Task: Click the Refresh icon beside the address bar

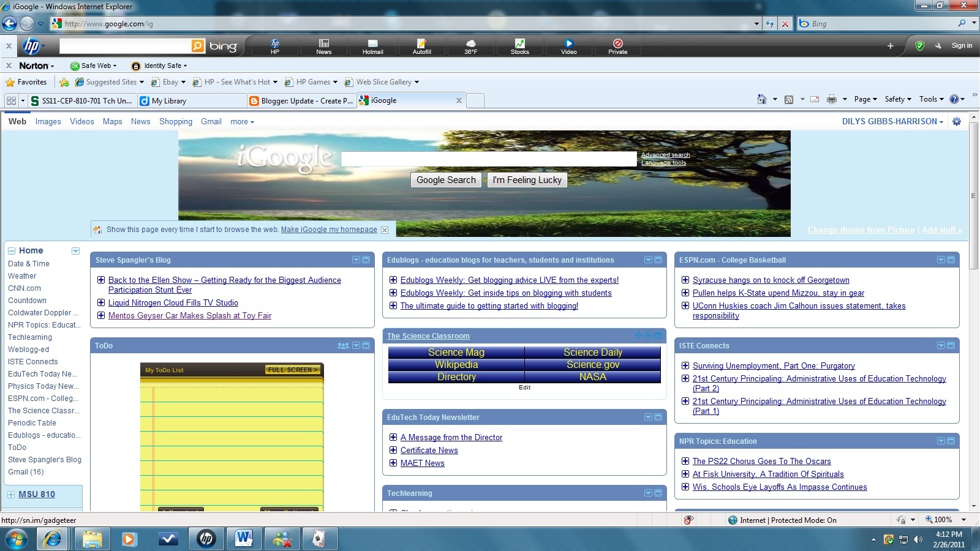Action: [x=770, y=24]
